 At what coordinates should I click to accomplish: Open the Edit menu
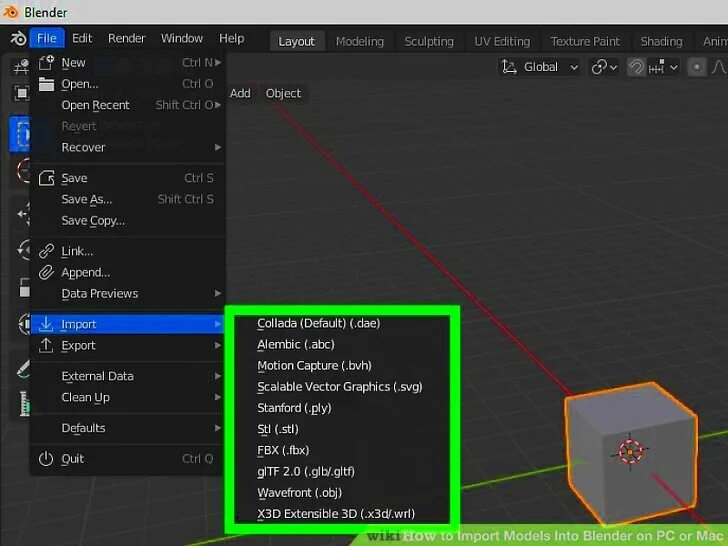coord(82,38)
